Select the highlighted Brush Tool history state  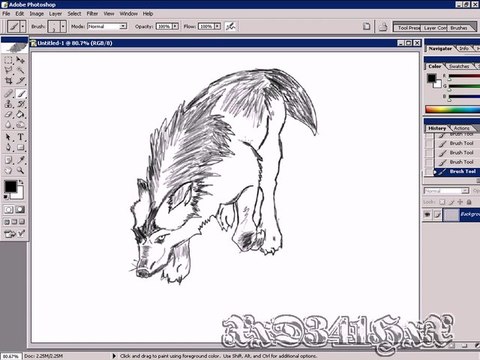pyautogui.click(x=457, y=171)
